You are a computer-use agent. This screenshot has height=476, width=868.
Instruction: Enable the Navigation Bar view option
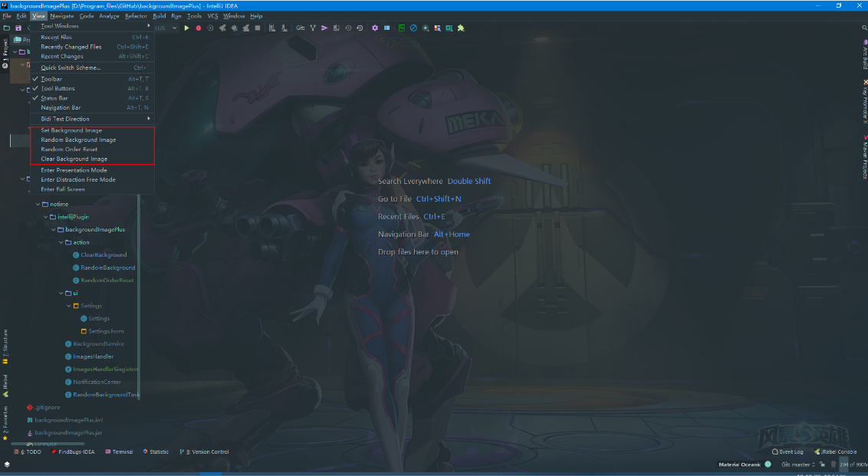tap(92, 107)
